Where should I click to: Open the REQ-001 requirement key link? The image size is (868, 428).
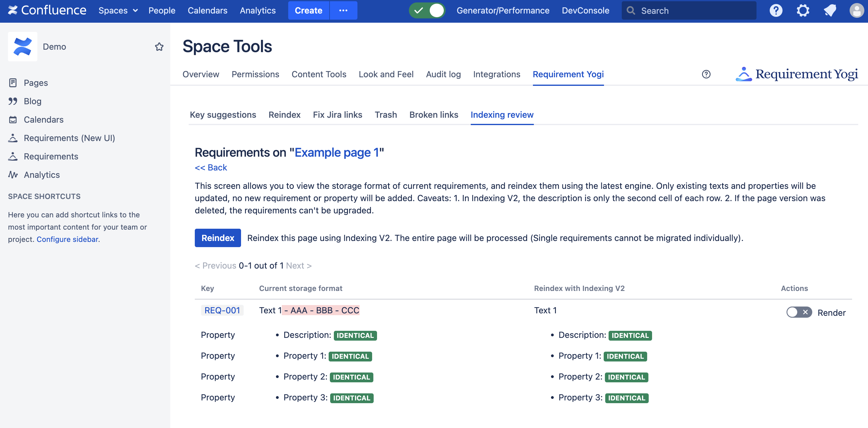click(222, 310)
